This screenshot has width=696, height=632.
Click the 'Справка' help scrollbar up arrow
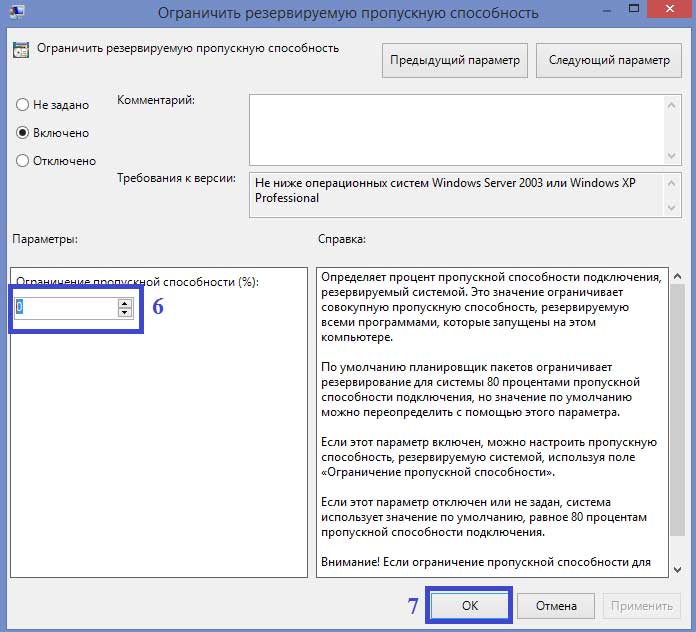click(677, 275)
